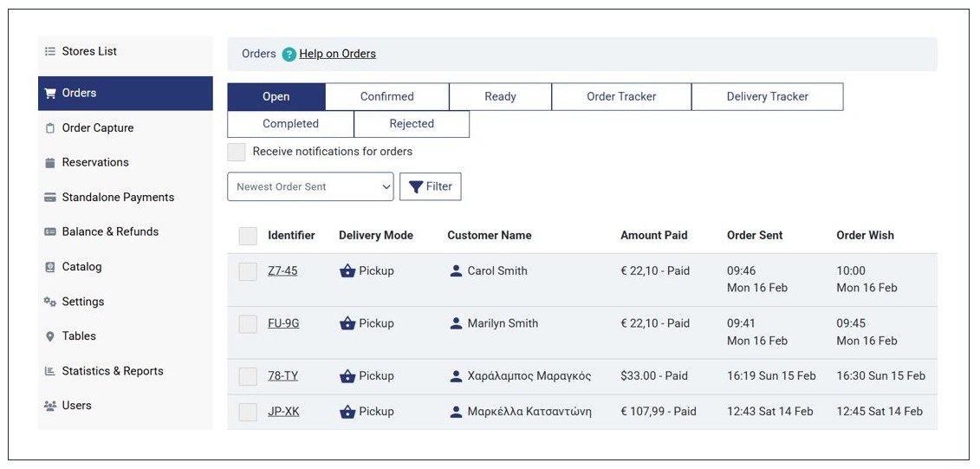Click the Pickup basket icon for order JP-XK

point(347,412)
